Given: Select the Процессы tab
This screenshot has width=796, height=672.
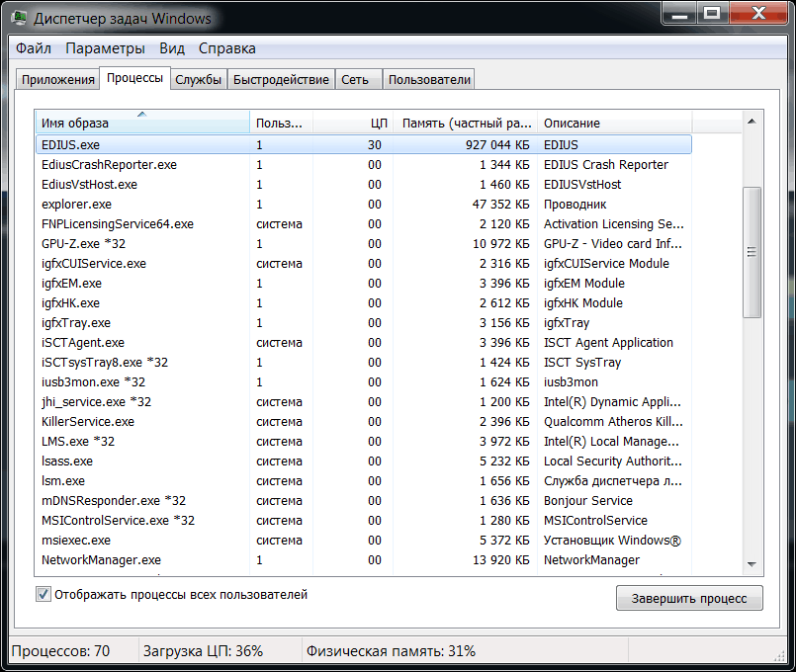Looking at the screenshot, I should tap(135, 78).
